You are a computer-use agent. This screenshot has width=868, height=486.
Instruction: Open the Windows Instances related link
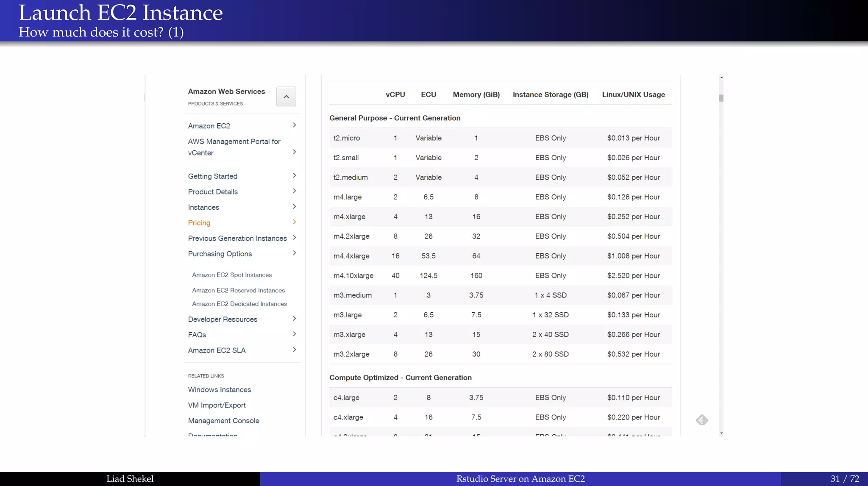click(x=220, y=390)
